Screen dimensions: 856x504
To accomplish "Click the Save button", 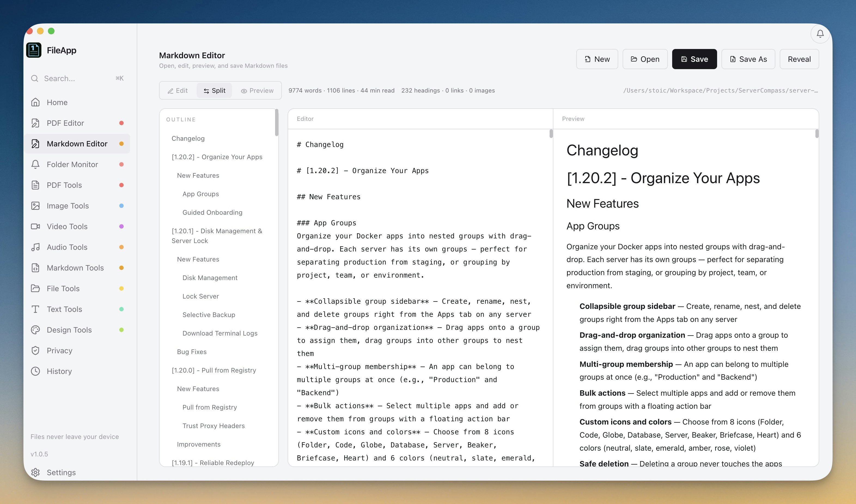I will tap(694, 59).
